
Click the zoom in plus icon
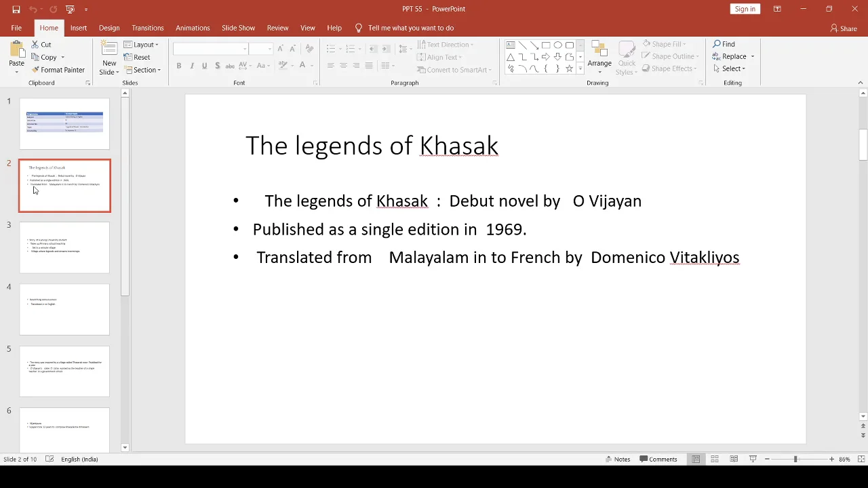(831, 460)
